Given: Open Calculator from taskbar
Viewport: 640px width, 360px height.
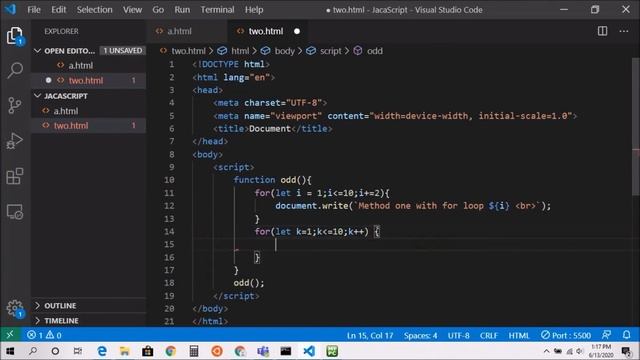Looking at the screenshot, I should click(194, 351).
